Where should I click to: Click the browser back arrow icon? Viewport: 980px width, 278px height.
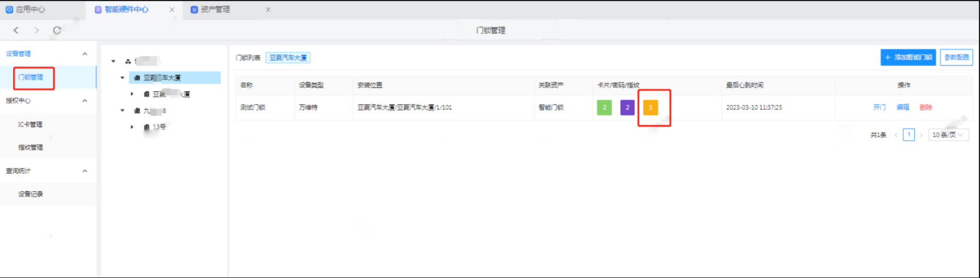click(x=16, y=30)
